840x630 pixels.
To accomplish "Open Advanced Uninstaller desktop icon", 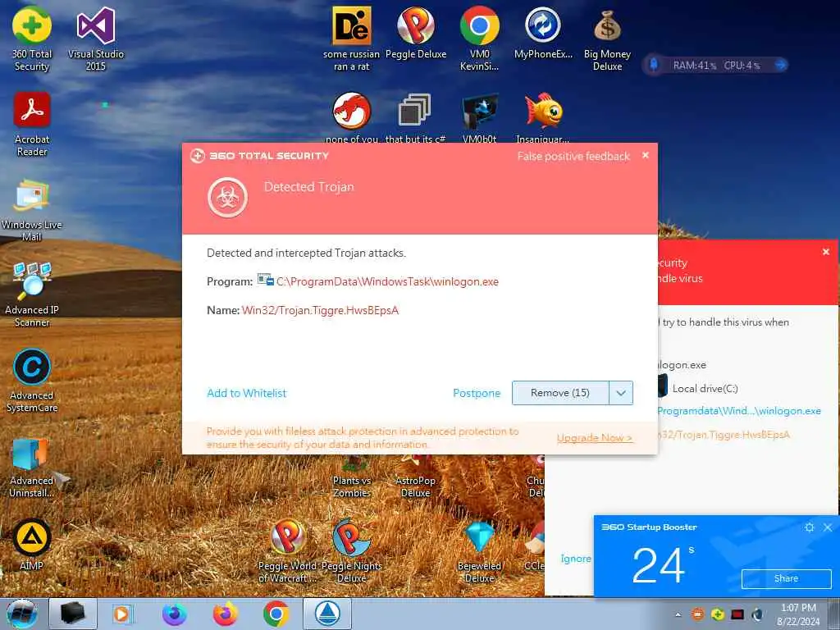I will click(32, 466).
